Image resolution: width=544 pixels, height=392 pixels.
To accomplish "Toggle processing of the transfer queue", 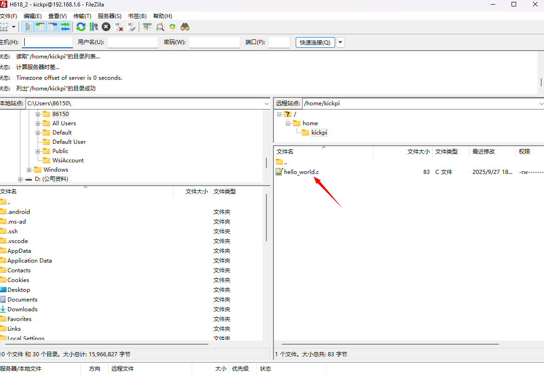I will pyautogui.click(x=93, y=27).
